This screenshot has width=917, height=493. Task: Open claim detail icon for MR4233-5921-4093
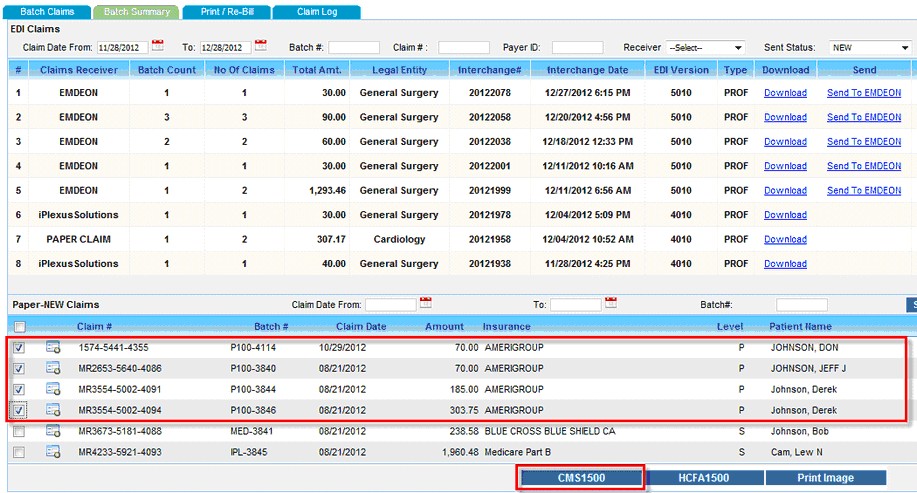point(53,452)
